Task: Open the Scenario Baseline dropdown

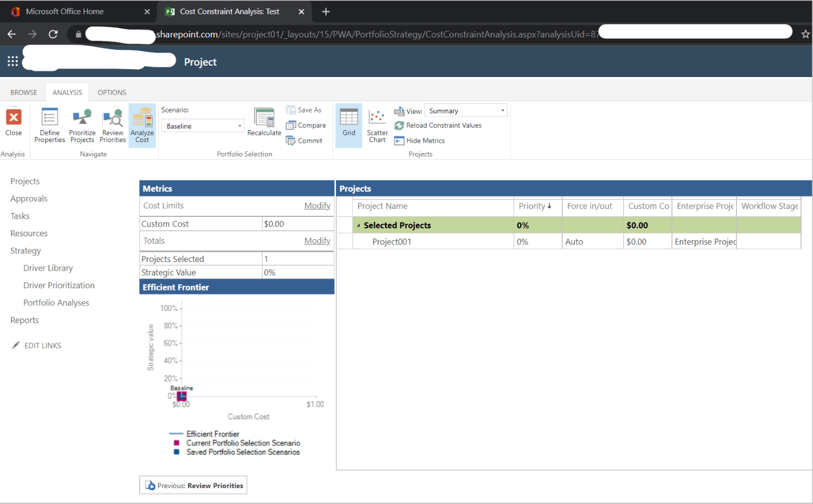Action: point(203,126)
